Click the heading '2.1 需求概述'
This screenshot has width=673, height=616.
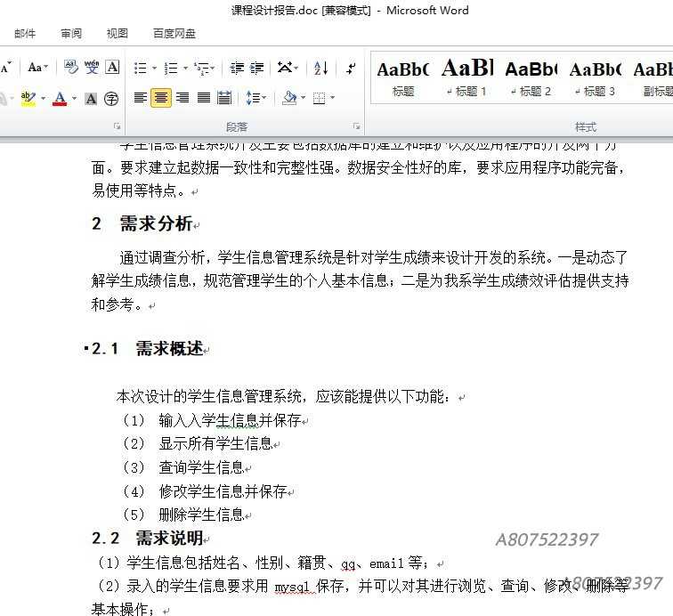147,348
